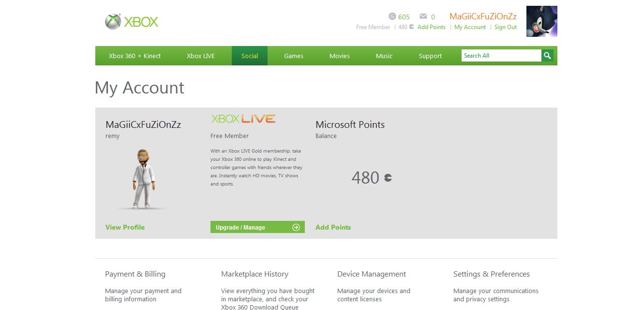This screenshot has height=310, width=644.
Task: Click the large 480 points balance
Action: pyautogui.click(x=365, y=178)
